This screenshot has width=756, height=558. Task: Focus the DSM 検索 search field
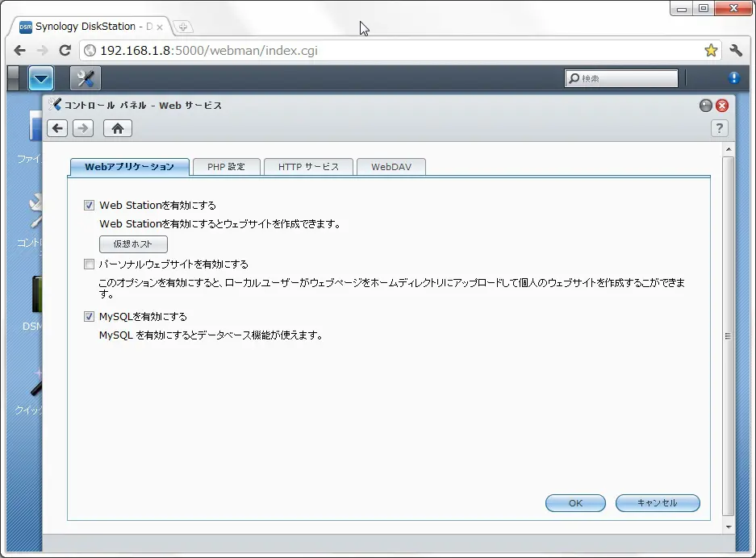[621, 78]
